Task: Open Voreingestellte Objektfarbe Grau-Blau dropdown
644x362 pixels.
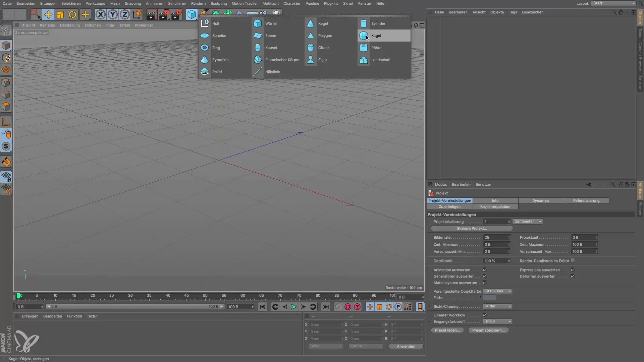Action: 498,291
